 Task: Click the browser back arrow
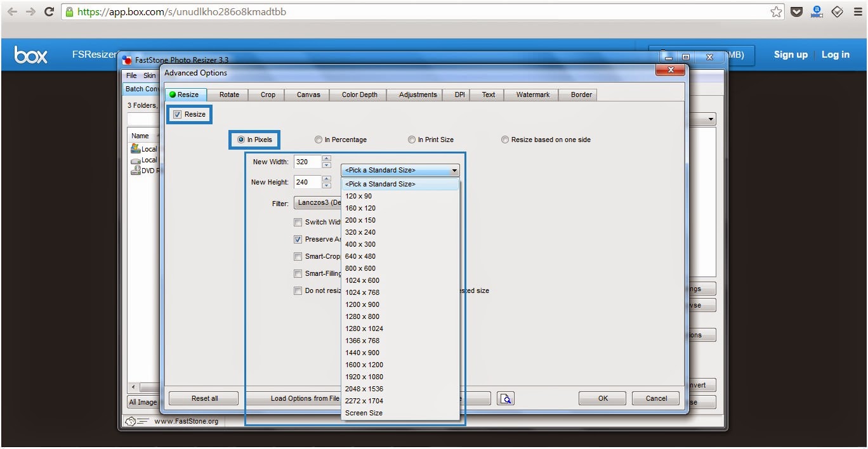tap(12, 12)
